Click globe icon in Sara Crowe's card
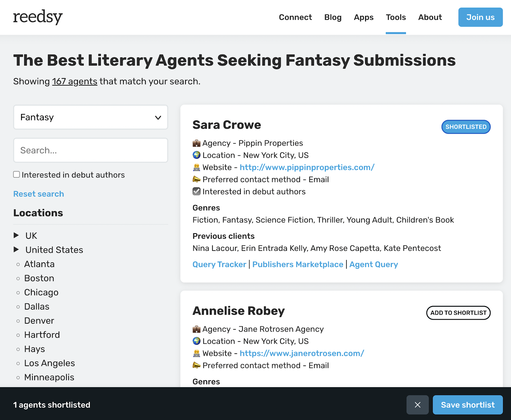The width and height of the screenshot is (511, 420). 196,155
